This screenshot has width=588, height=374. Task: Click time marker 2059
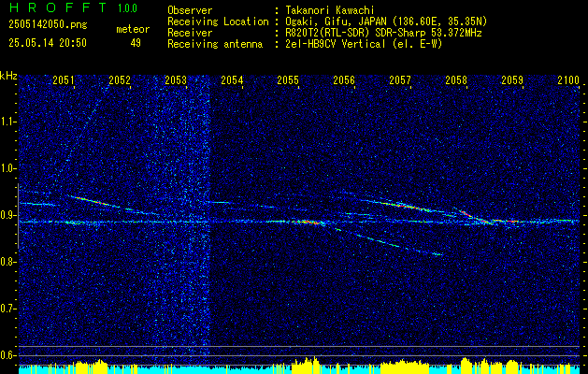[512, 80]
